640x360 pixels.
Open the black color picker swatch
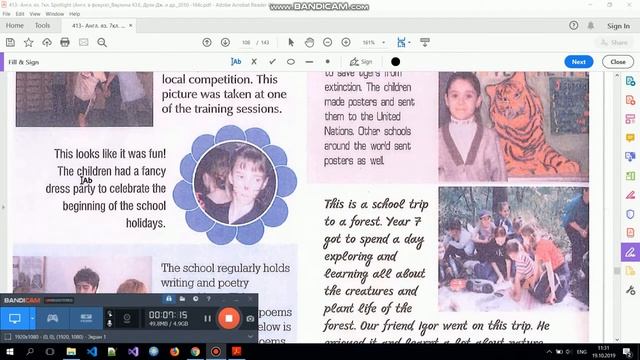coord(396,62)
